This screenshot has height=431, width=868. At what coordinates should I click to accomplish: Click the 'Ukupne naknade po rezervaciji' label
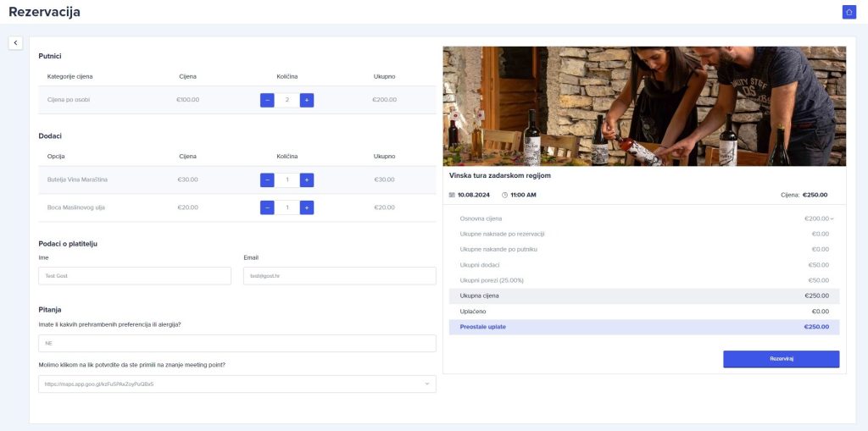click(502, 234)
